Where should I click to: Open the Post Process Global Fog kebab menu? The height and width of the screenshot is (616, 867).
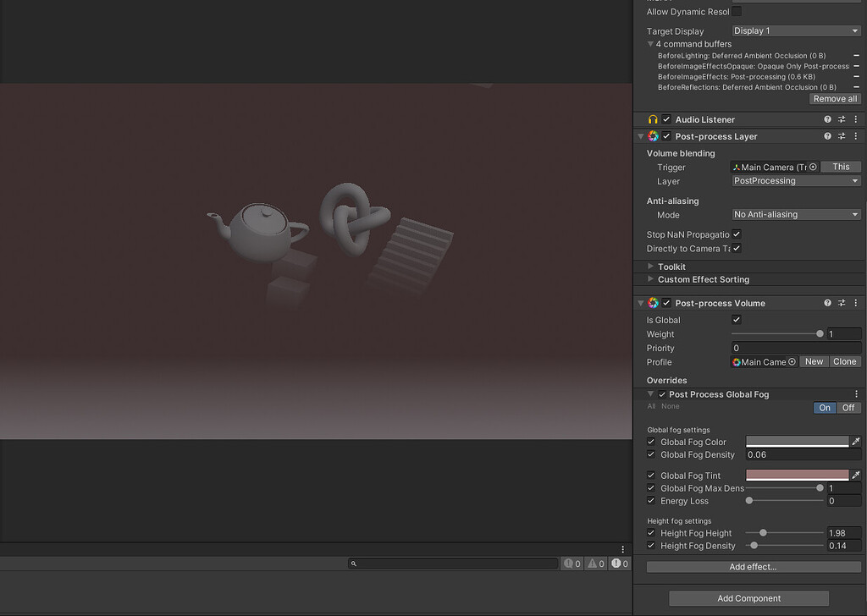pos(857,393)
